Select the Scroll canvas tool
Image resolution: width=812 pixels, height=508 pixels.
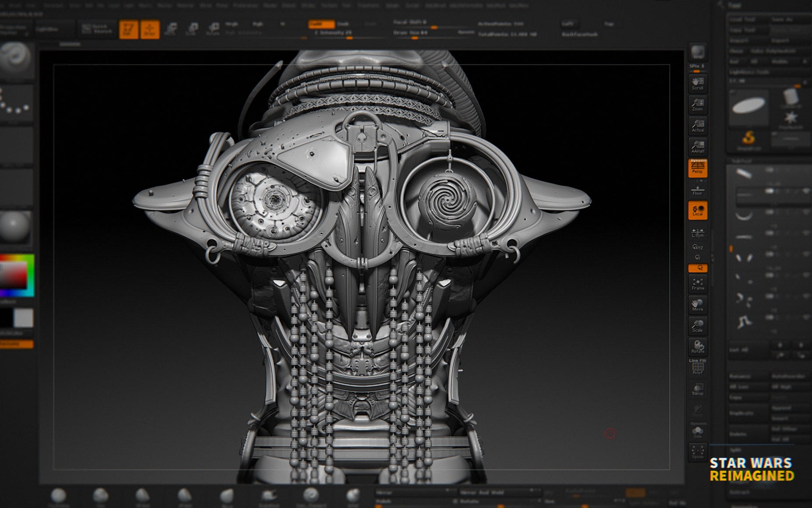pos(697,83)
